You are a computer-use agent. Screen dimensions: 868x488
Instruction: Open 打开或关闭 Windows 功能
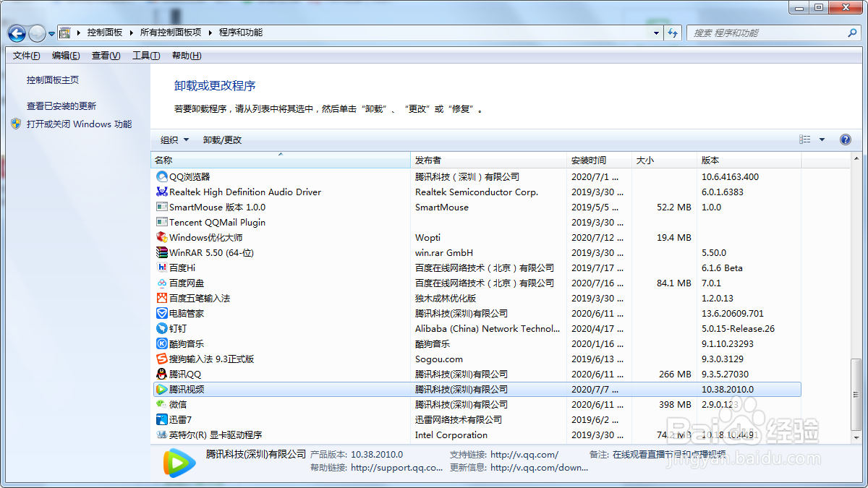pos(80,124)
